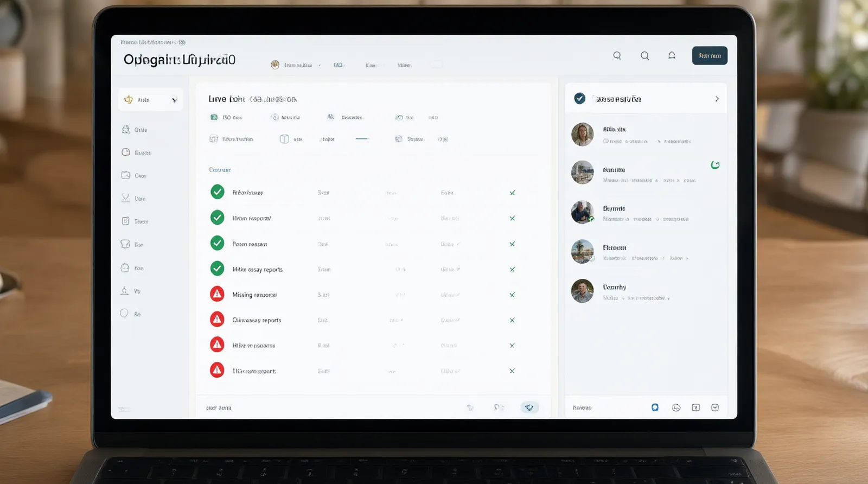This screenshot has width=868, height=484.
Task: Click the gold icon in the sidebar selector
Action: tap(129, 99)
